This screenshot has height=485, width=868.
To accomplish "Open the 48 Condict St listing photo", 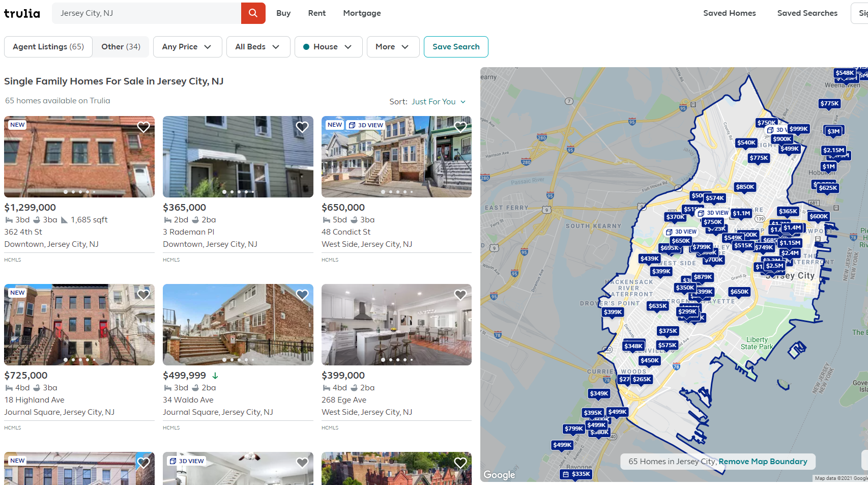I will click(396, 157).
